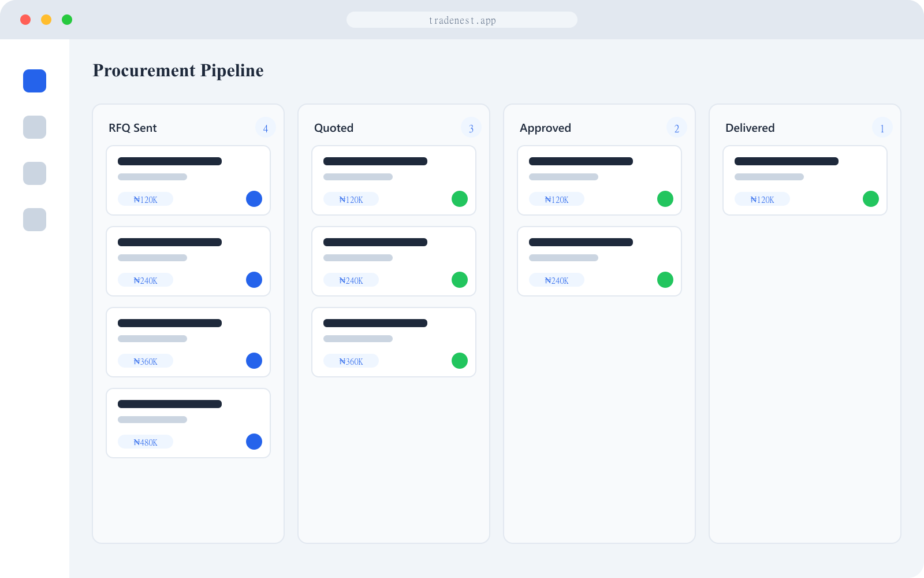This screenshot has width=924, height=578.
Task: Open the ₦120K card in Delivered column
Action: (x=805, y=180)
